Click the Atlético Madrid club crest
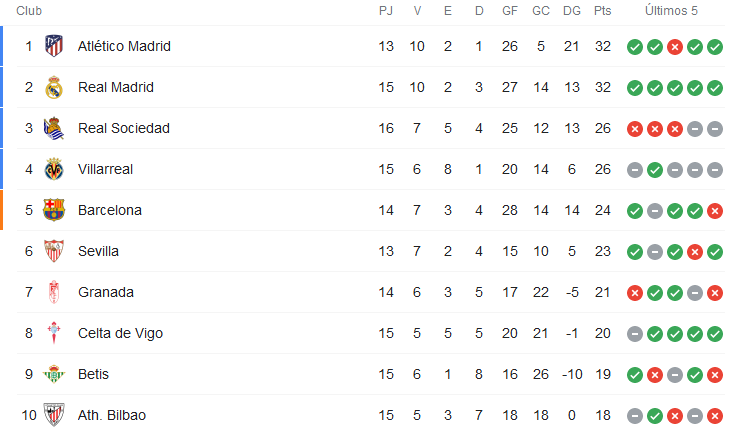The width and height of the screenshot is (734, 430). (x=54, y=46)
